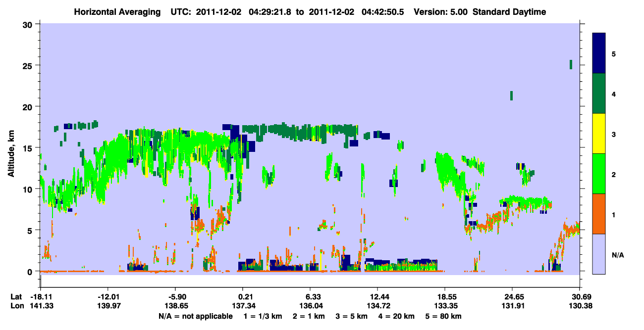Click the dark blue colorbar segment labeled 5

point(599,53)
